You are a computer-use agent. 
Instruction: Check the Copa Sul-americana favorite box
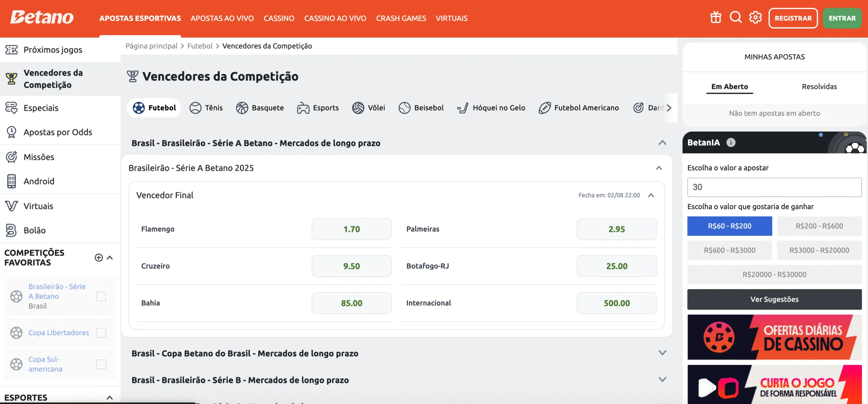point(101,364)
